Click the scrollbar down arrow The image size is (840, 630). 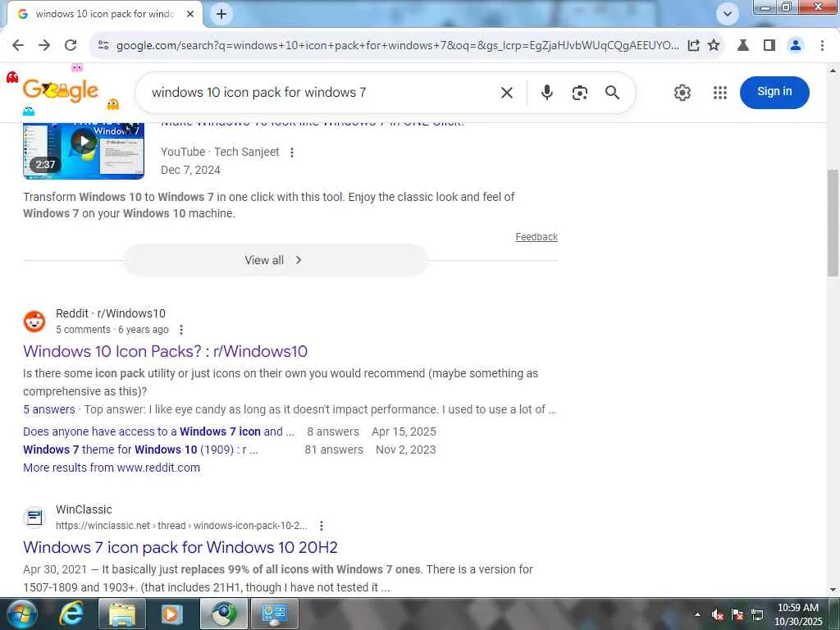tap(833, 590)
